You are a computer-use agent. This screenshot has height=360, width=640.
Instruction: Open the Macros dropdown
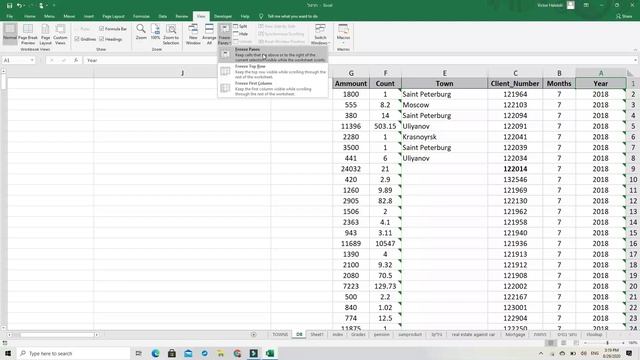tap(343, 33)
